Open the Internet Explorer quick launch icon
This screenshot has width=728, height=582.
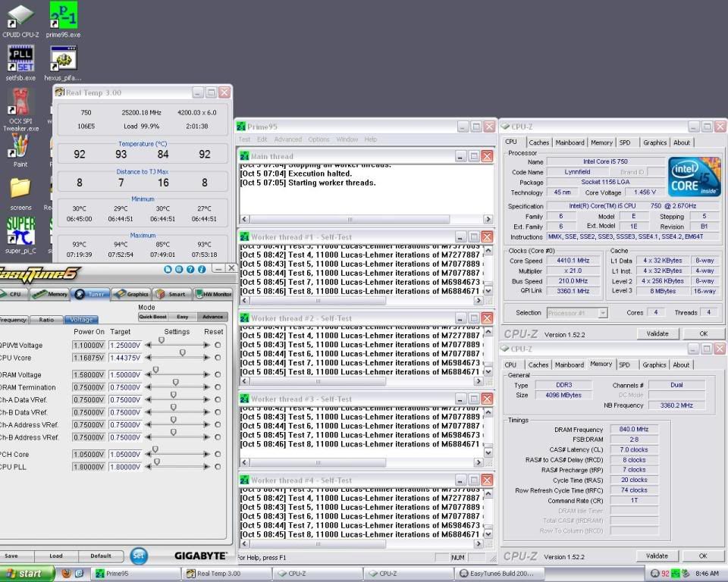[x=80, y=574]
